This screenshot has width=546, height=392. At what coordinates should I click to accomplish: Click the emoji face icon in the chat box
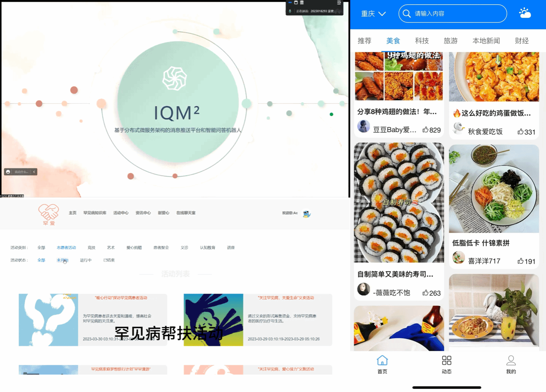(x=8, y=172)
